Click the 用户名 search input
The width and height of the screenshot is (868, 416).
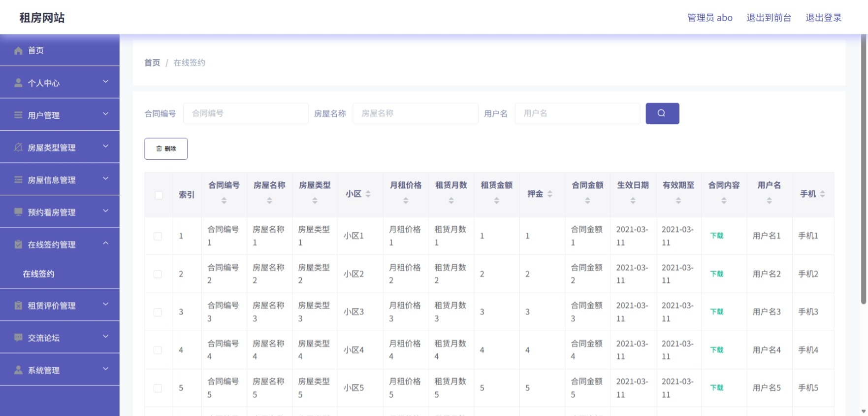point(578,113)
